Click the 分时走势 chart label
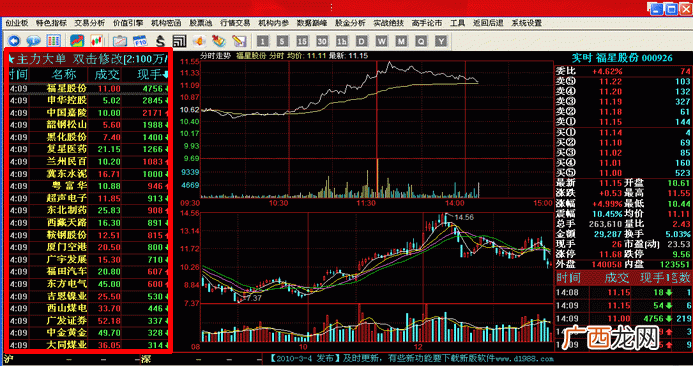Viewport: 693px width, 366px height. click(216, 56)
